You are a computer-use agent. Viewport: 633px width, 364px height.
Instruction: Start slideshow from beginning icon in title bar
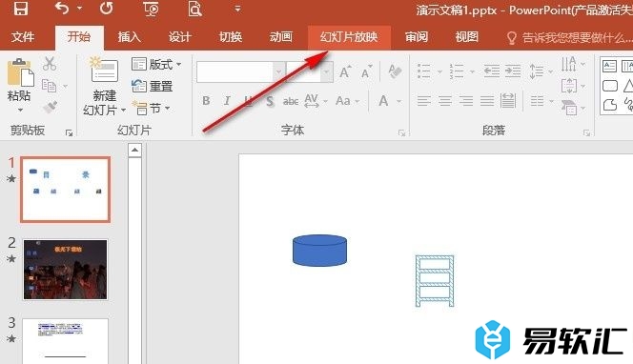click(x=151, y=8)
